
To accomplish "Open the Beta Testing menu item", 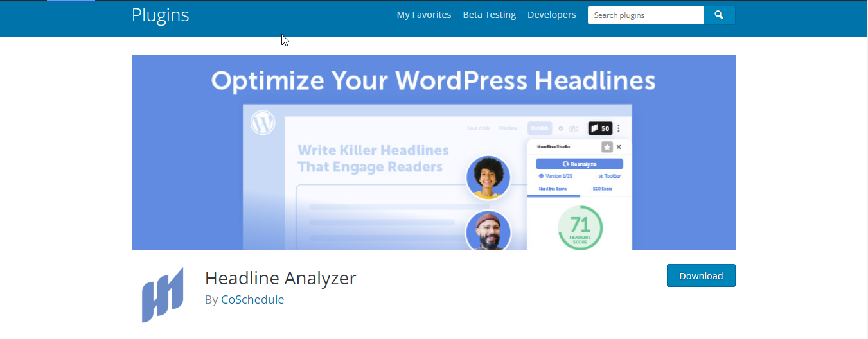I will coord(490,15).
